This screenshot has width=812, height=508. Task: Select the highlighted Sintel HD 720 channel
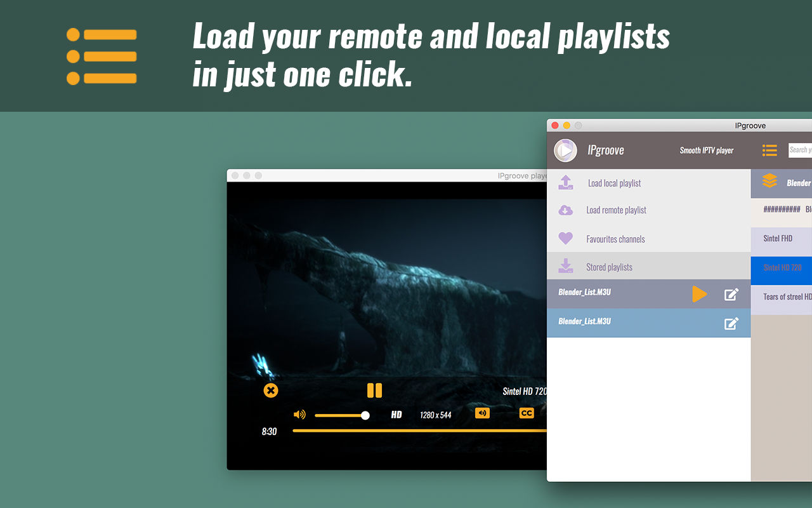[782, 271]
